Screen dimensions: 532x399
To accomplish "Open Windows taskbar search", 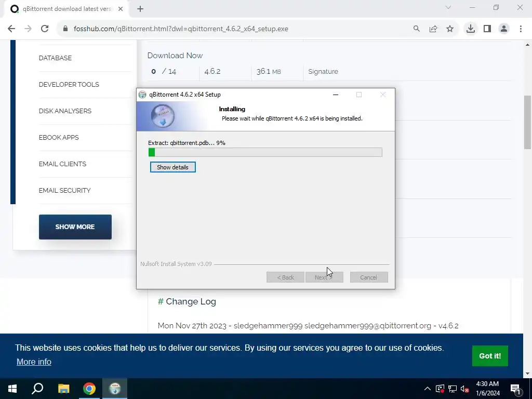I will point(37,389).
